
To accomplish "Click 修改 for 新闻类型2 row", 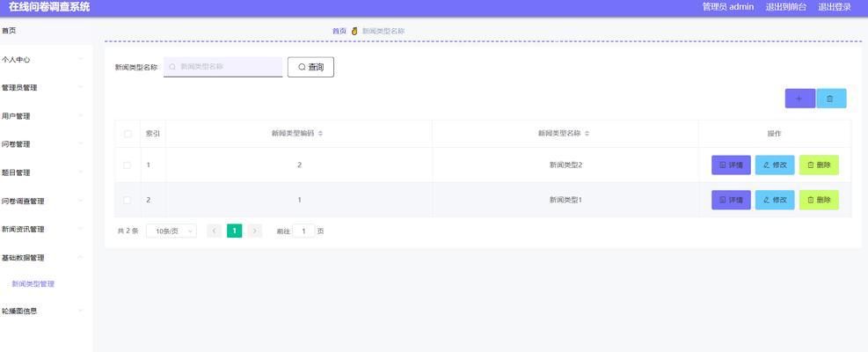I will 775,165.
